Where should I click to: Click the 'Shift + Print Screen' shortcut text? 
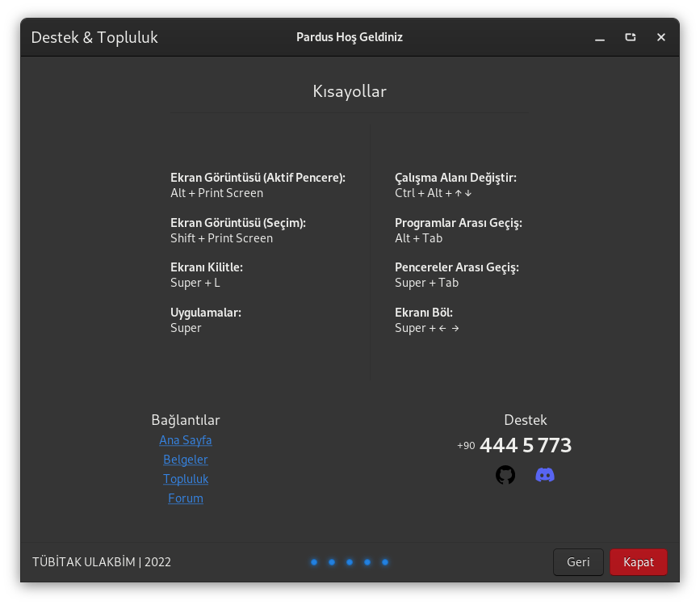click(x=221, y=238)
